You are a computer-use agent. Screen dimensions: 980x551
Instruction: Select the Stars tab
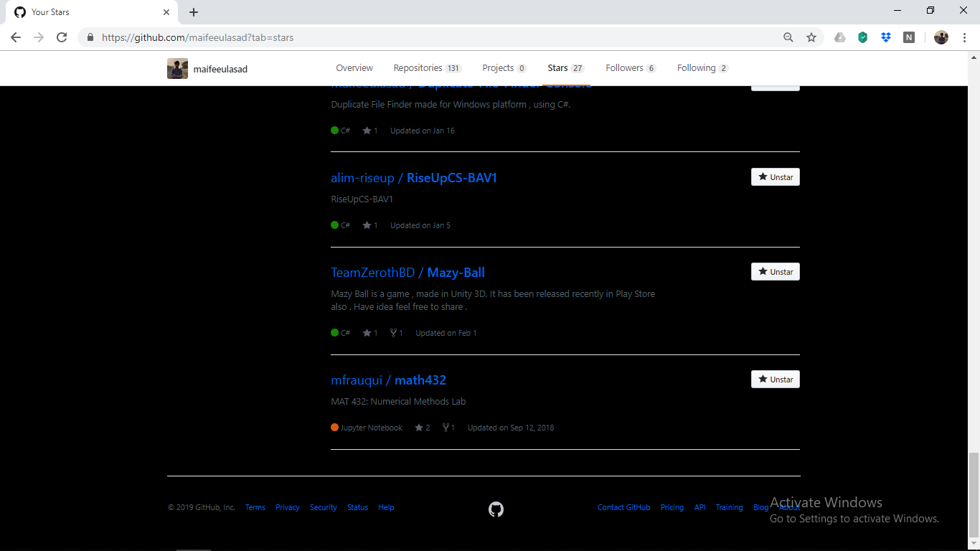(x=566, y=68)
